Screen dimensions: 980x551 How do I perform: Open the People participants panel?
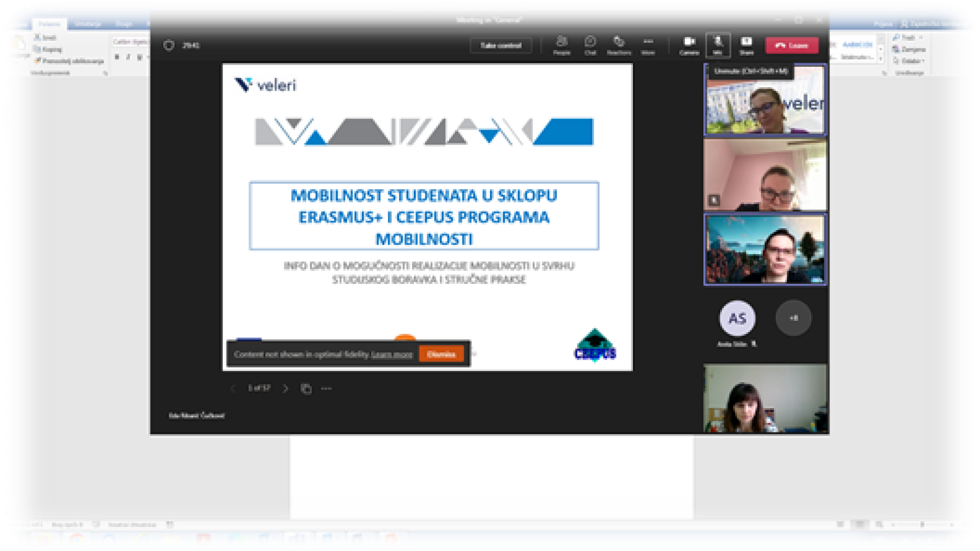coord(561,45)
